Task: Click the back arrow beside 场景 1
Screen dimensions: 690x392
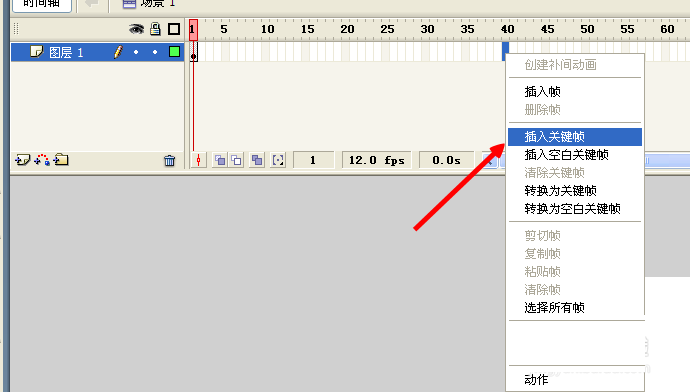Action: point(92,4)
